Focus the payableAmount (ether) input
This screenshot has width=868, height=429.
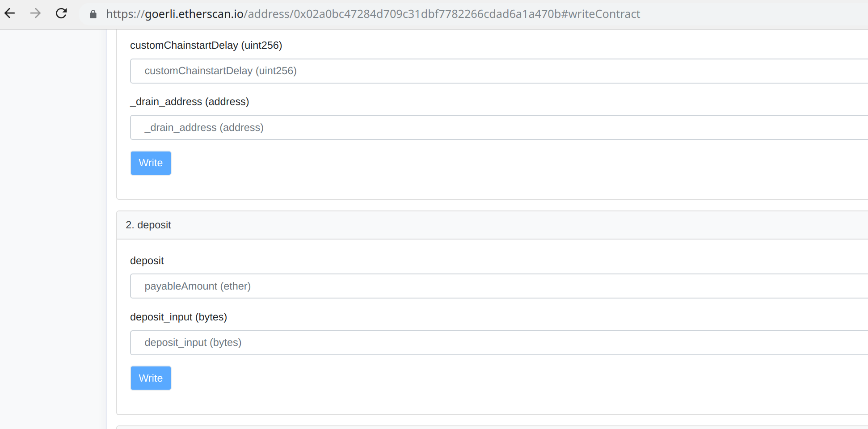(492, 286)
